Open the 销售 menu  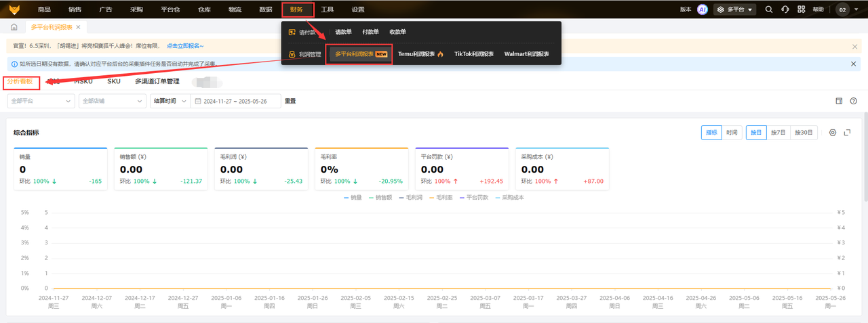(x=75, y=9)
